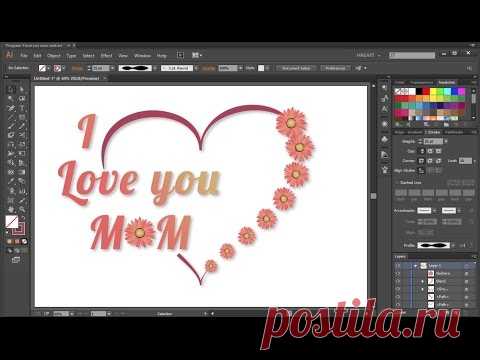Open the Profile dropdown in Stroke panel
Image resolution: width=480 pixels, height=360 pixels.
(x=453, y=245)
